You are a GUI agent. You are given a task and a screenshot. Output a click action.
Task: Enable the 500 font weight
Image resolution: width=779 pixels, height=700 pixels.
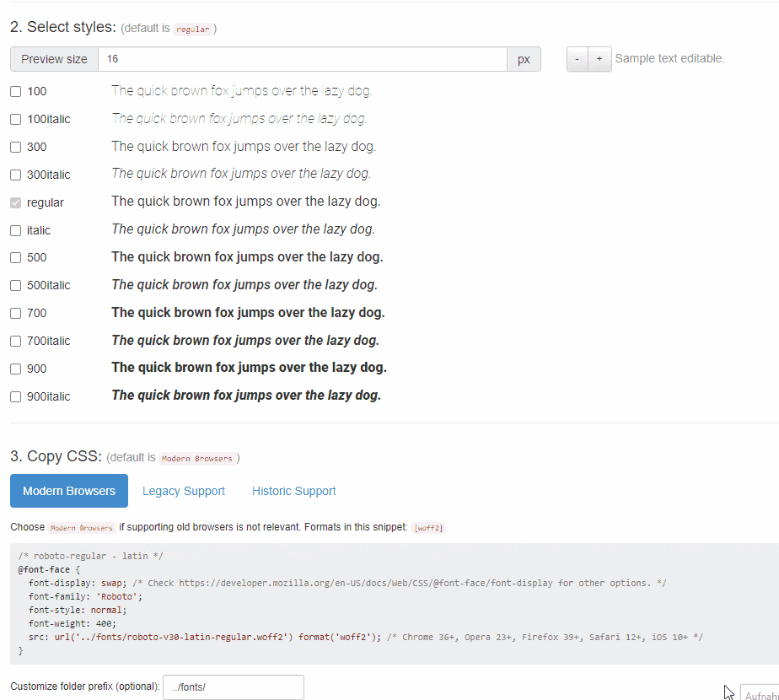pos(15,257)
